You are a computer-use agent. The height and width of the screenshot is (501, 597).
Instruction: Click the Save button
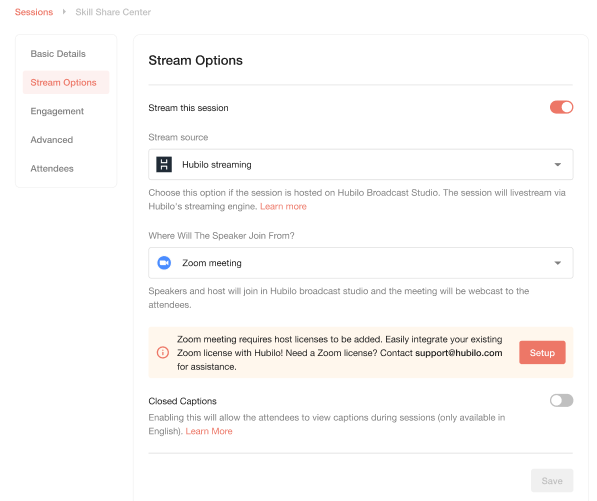point(552,480)
